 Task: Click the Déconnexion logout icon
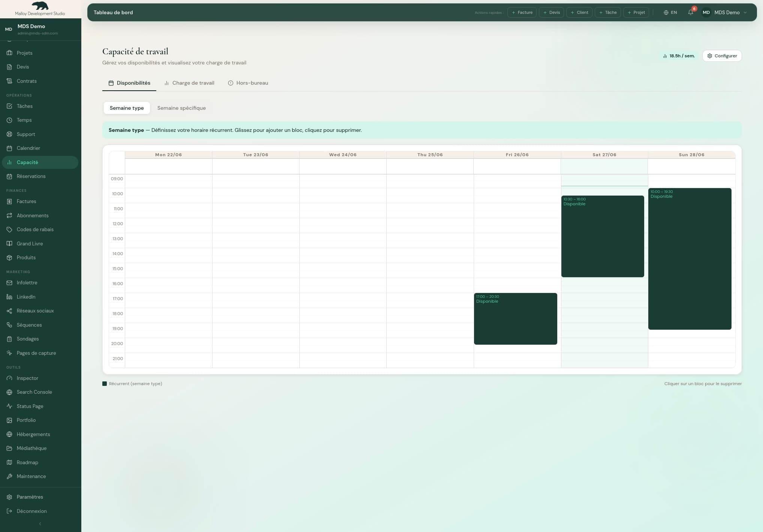click(x=9, y=511)
